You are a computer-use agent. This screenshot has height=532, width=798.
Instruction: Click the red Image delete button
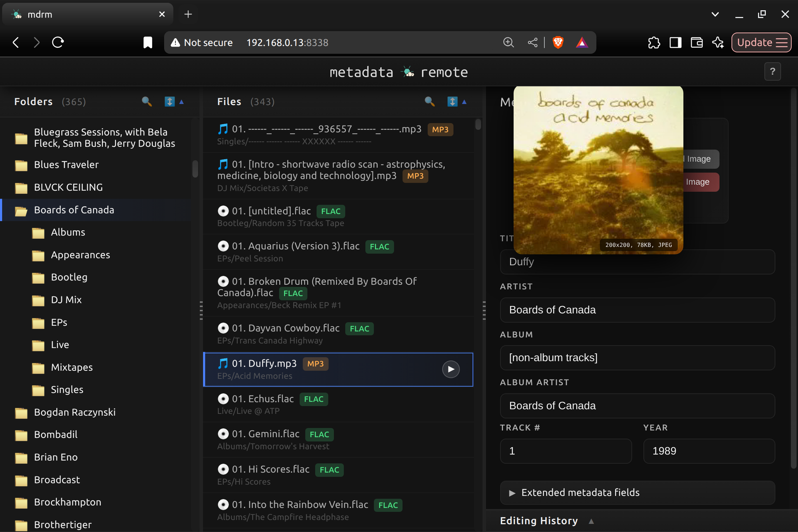pyautogui.click(x=700, y=182)
